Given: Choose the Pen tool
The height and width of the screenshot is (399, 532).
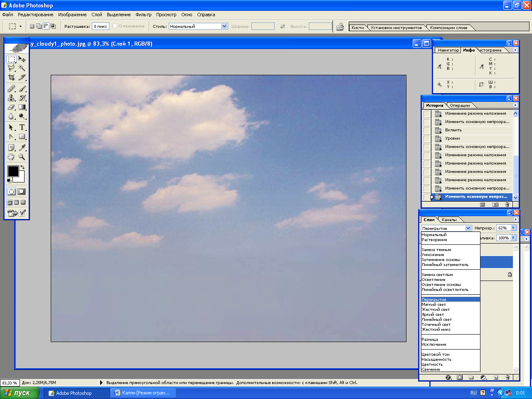Looking at the screenshot, I should point(12,136).
